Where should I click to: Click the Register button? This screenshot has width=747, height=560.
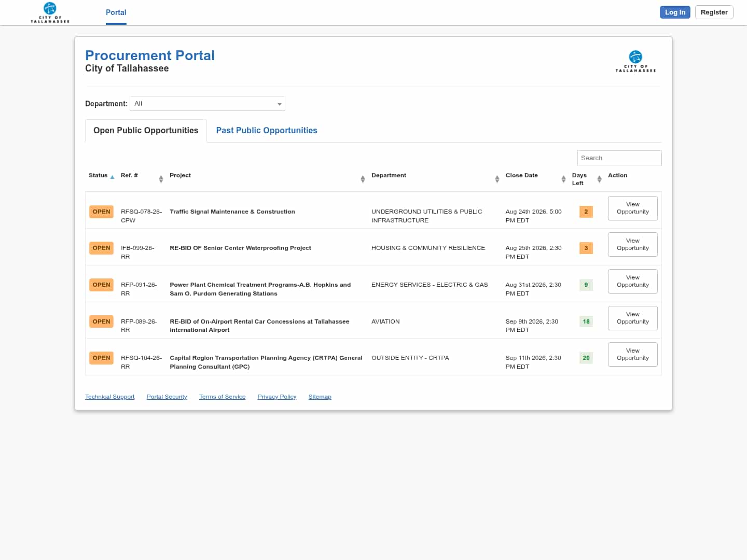714,12
